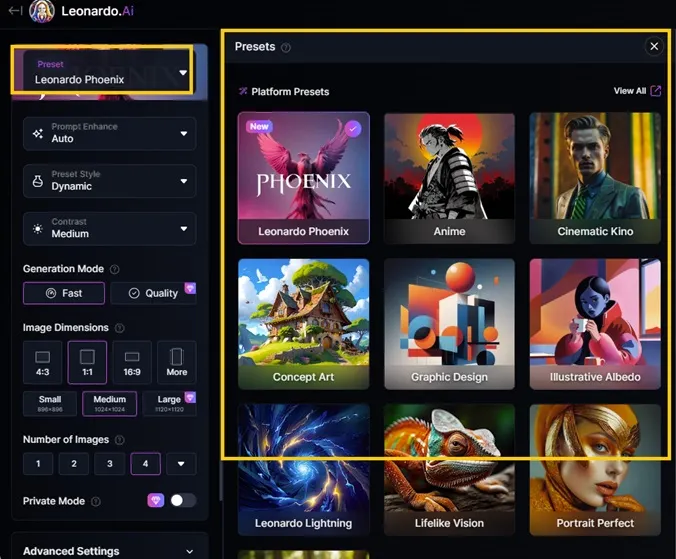The image size is (676, 559).
Task: Select the Graphic Design preset
Action: pos(449,324)
